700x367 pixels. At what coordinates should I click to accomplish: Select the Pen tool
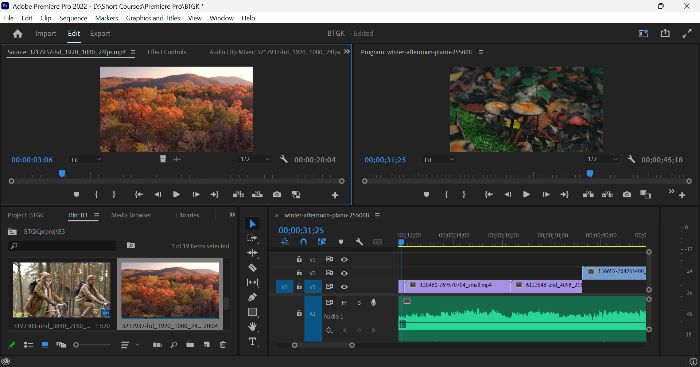coord(253,297)
